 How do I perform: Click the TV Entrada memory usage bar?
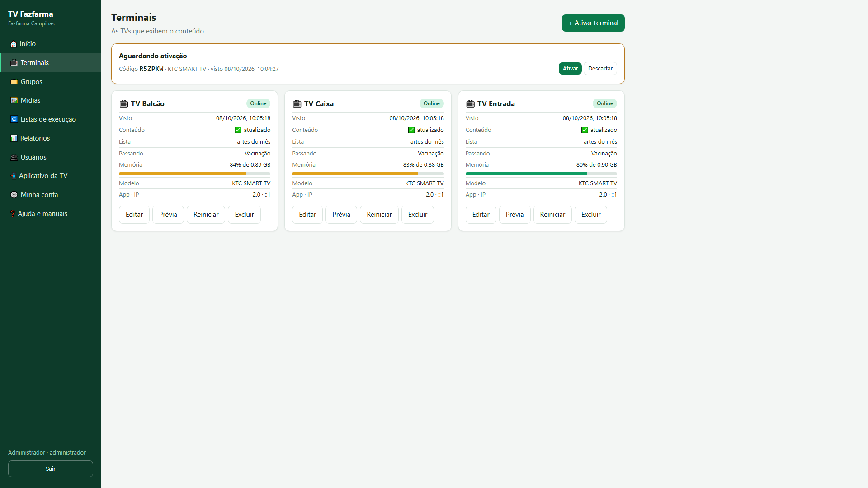(541, 174)
